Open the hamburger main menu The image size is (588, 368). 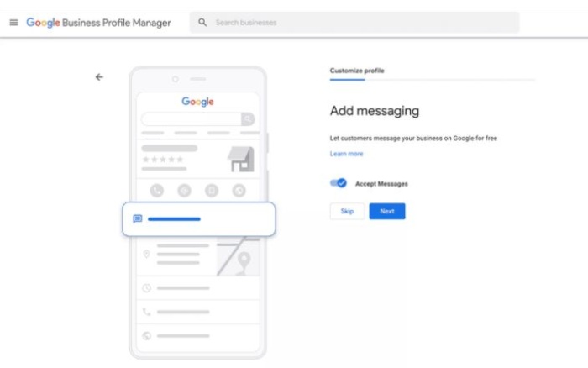coord(14,23)
